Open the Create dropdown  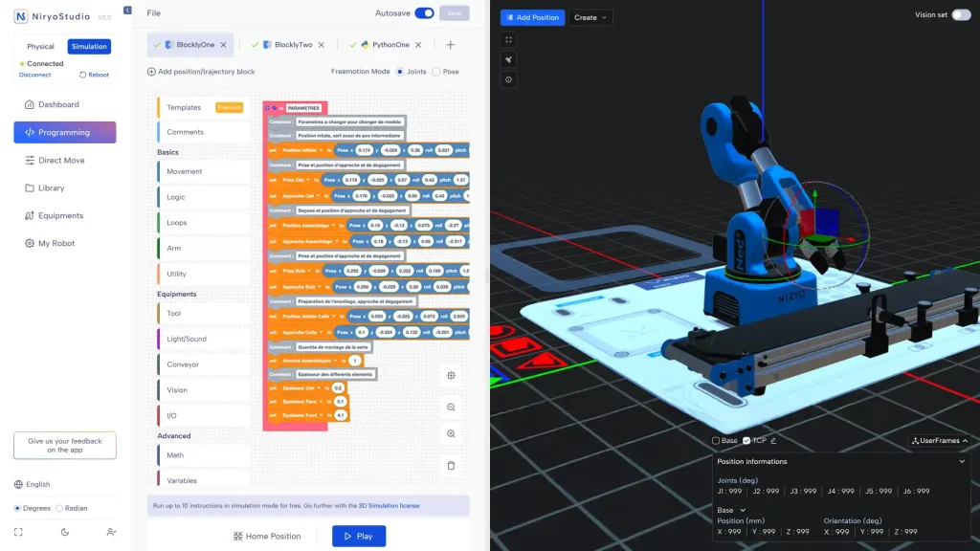click(x=590, y=17)
